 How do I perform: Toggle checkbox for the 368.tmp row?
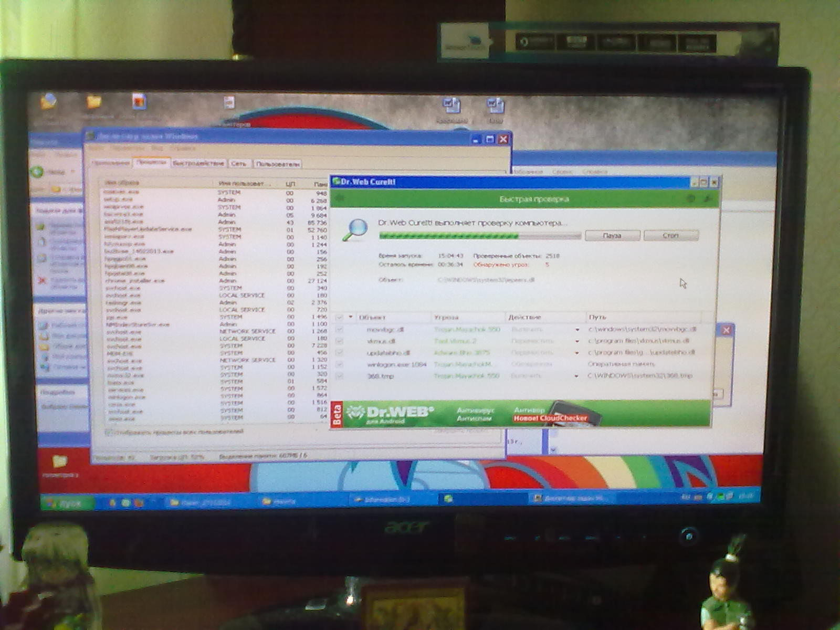[x=339, y=376]
